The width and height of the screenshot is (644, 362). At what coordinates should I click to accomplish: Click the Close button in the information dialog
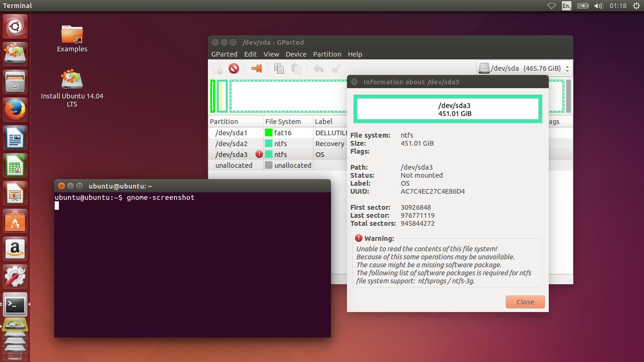point(525,302)
